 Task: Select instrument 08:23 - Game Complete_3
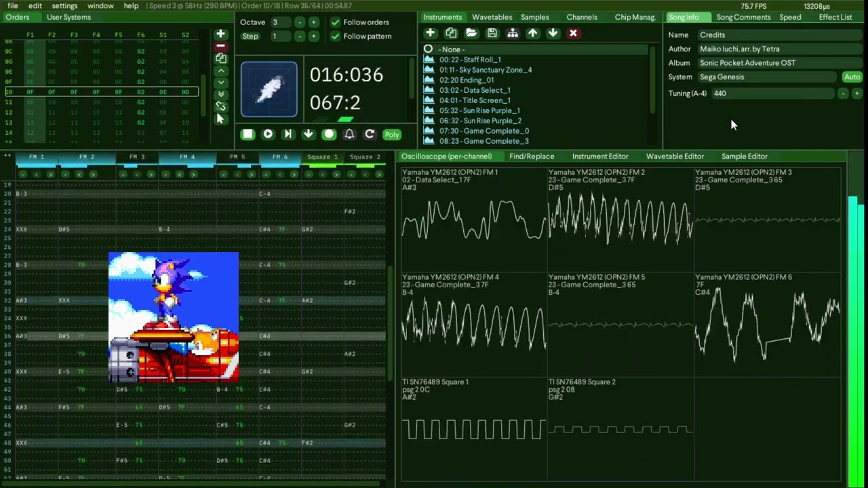[536, 141]
